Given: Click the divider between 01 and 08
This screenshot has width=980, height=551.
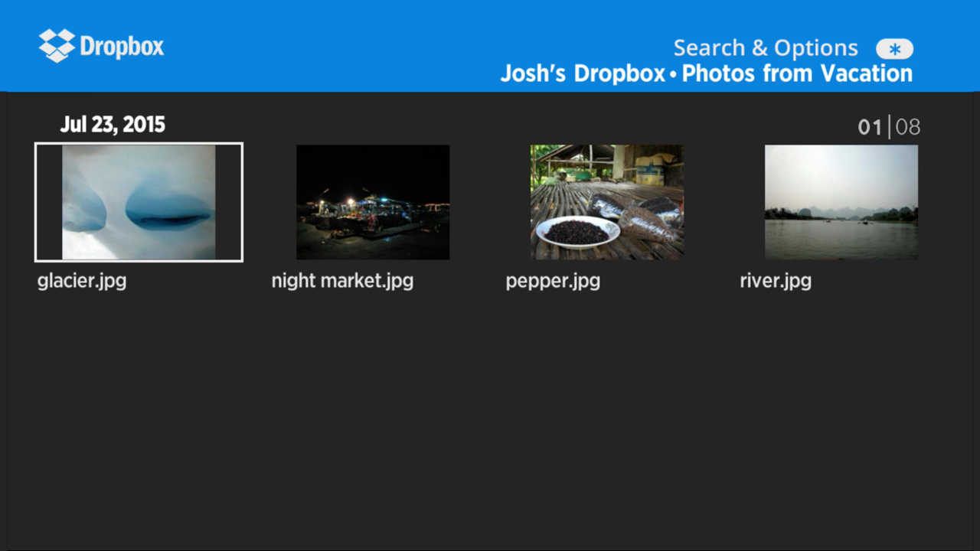Looking at the screenshot, I should tap(889, 127).
